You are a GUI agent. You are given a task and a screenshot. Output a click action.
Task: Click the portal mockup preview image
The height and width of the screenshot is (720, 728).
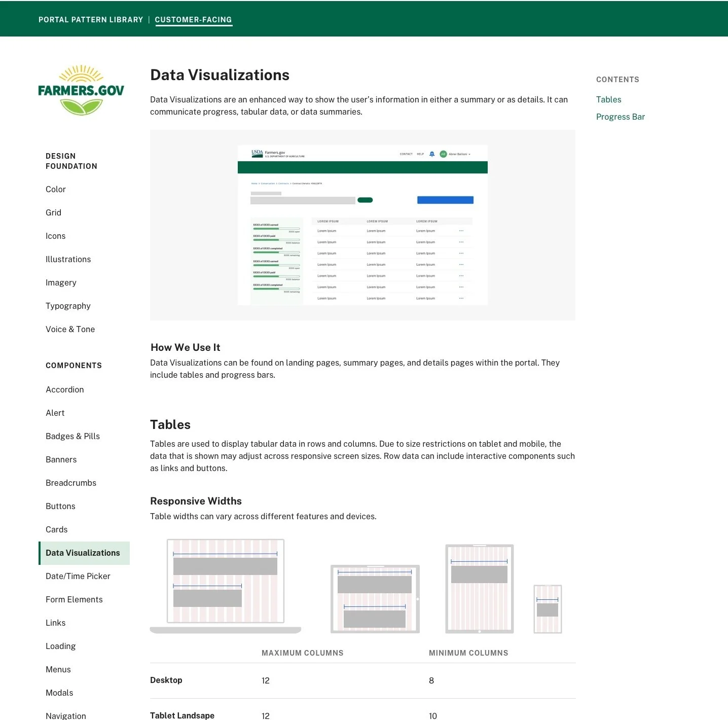[x=362, y=225]
